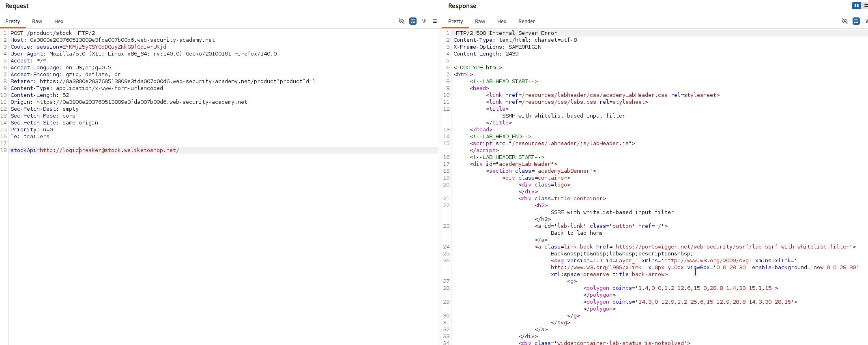868x345 pixels.
Task: Click the 'Te: trailers' header
Action: 30,137
